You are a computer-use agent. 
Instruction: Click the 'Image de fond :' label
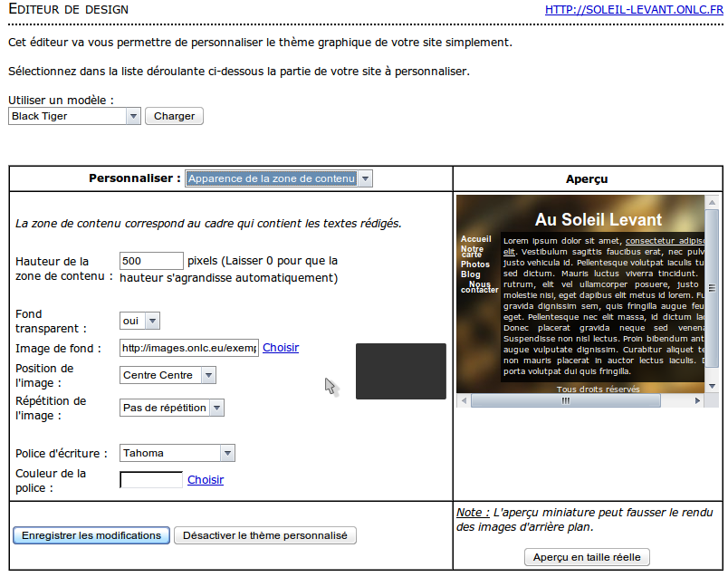(x=58, y=349)
